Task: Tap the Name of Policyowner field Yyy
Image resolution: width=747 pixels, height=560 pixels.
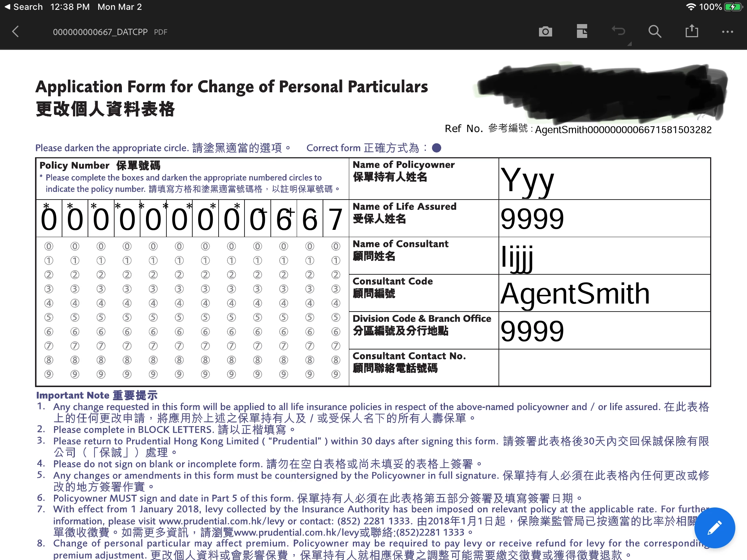Action: click(x=604, y=179)
